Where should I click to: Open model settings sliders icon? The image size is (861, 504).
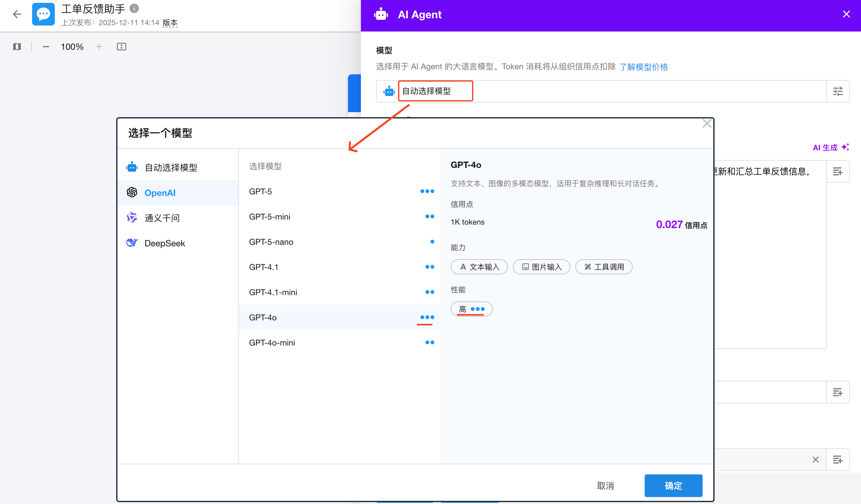(x=837, y=91)
